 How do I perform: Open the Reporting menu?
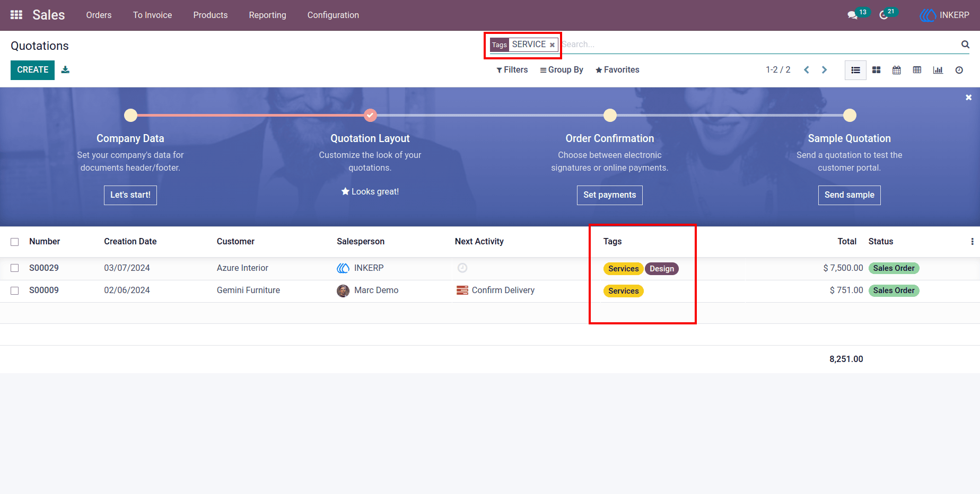(268, 15)
